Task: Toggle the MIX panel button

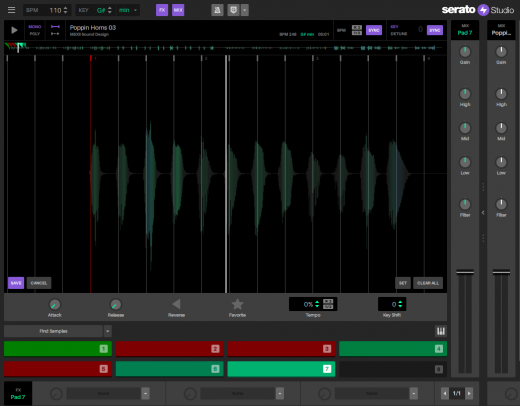Action: 178,10
